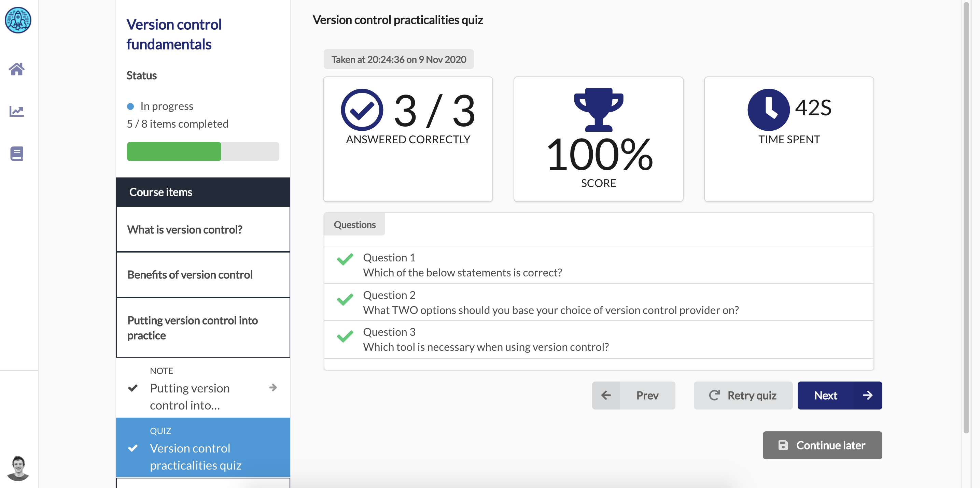980x488 pixels.
Task: Click the Status label
Action: (141, 75)
